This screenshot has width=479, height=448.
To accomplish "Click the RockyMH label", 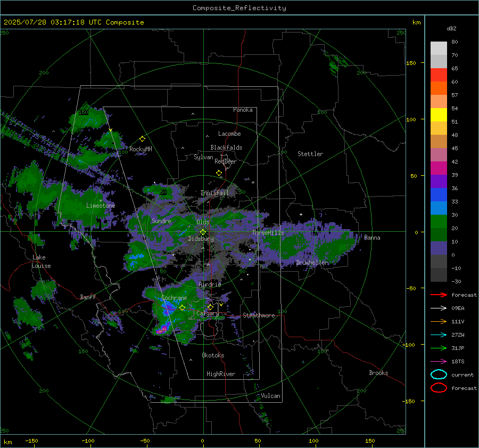I will [141, 149].
